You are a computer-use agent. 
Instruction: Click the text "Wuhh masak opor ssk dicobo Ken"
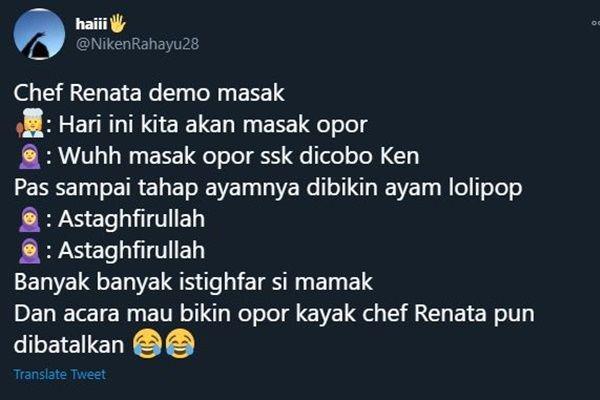coord(239,156)
